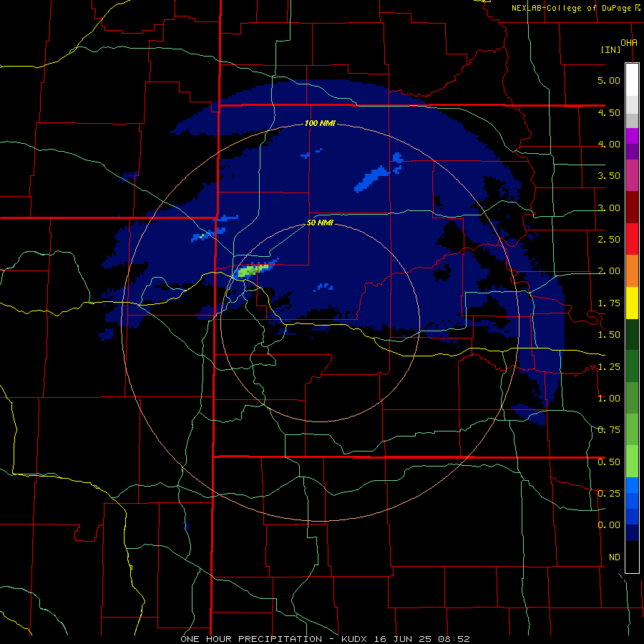Click the 2.00 legend value
The width and height of the screenshot is (644, 644).
tap(609, 271)
